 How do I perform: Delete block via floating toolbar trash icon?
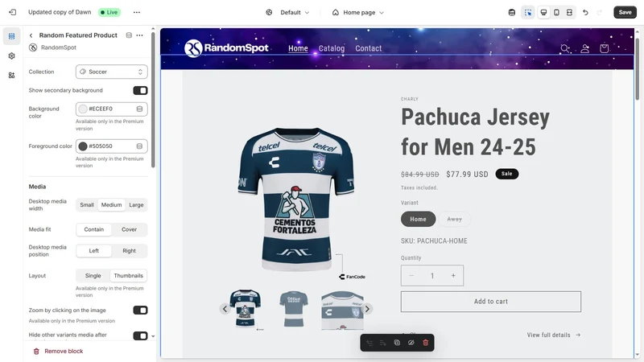tap(426, 343)
